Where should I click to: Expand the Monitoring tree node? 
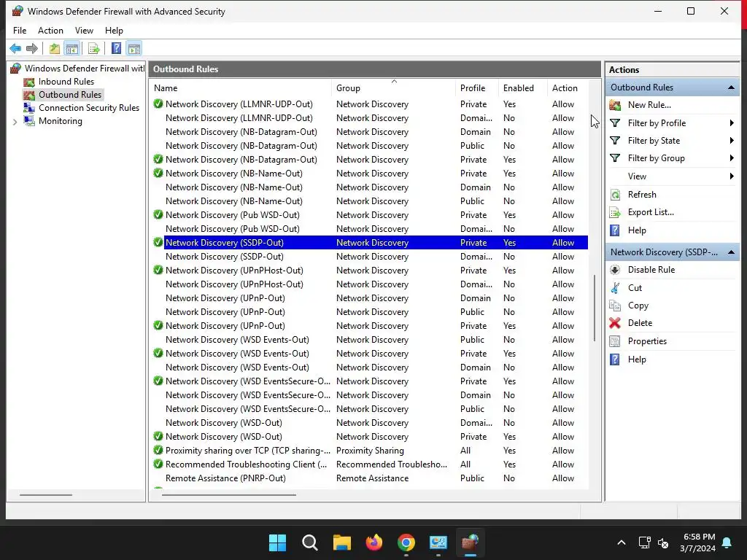pos(15,122)
